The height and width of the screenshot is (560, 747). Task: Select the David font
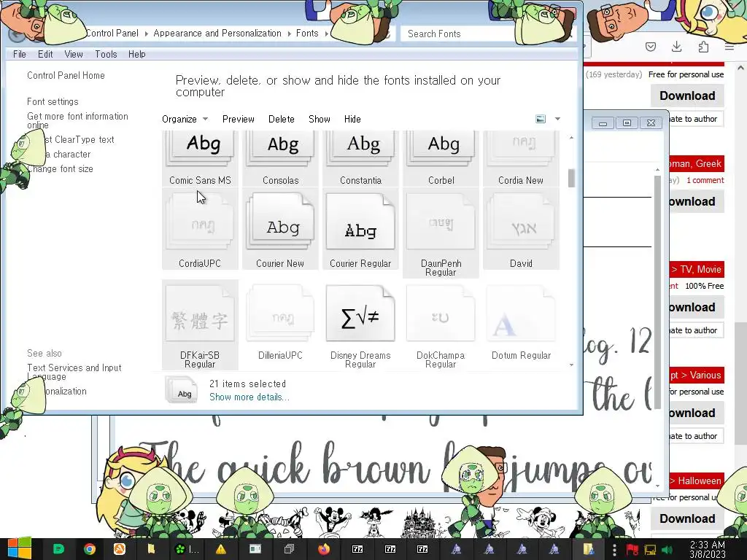click(521, 229)
